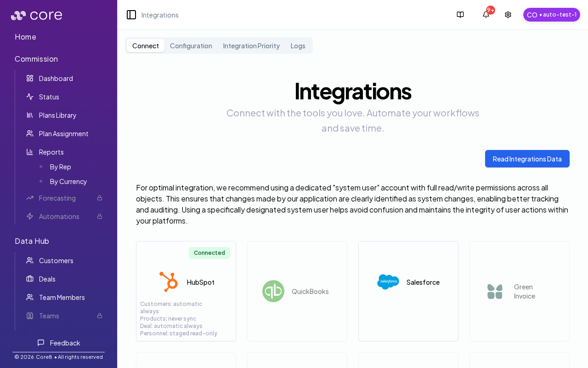Expand the Commission section header

coord(36,59)
